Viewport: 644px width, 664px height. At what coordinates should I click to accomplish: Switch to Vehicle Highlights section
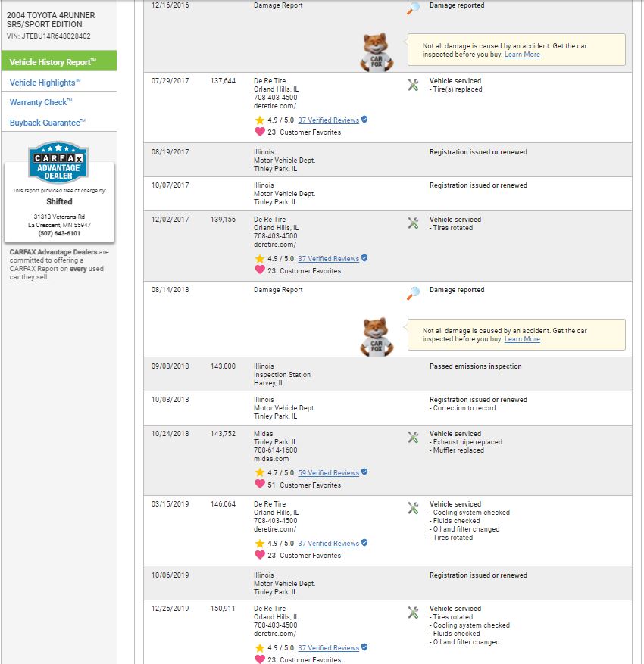(45, 83)
